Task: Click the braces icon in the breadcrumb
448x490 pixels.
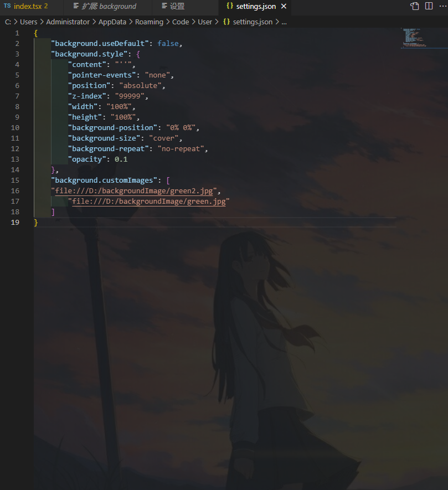Action: [226, 22]
